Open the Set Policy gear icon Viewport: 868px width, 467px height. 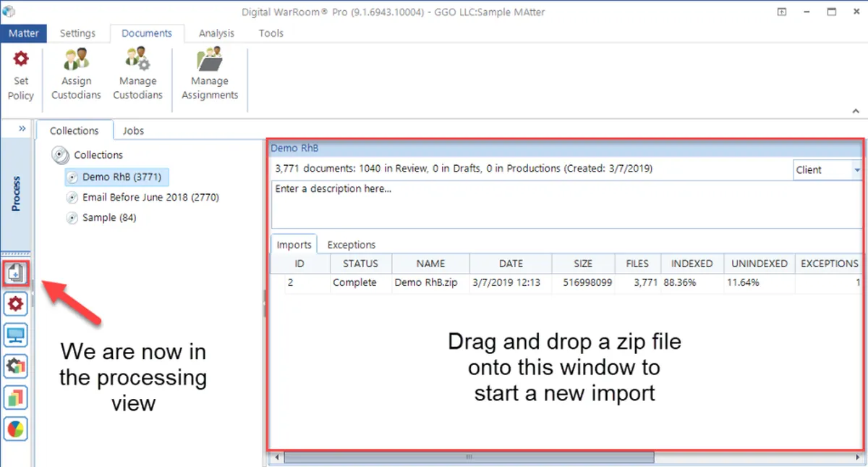21,59
